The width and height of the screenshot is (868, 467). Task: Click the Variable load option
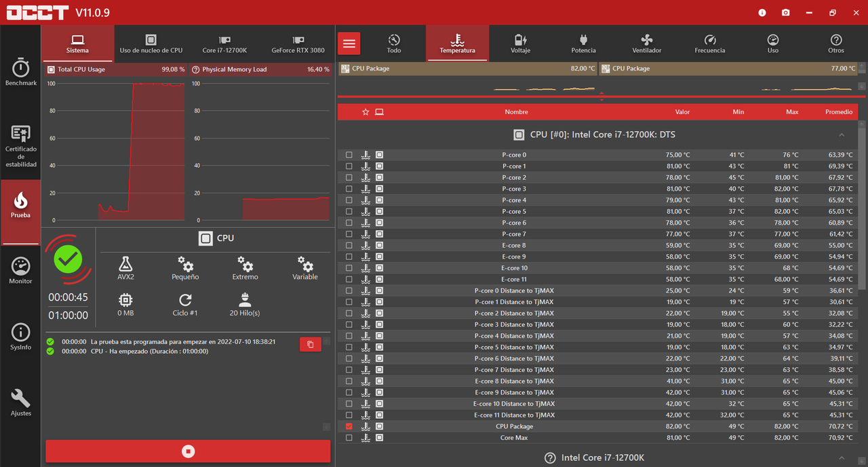coord(305,268)
